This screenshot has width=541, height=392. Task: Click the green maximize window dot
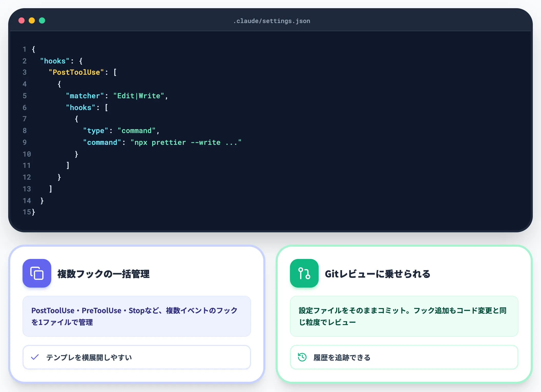tap(42, 20)
